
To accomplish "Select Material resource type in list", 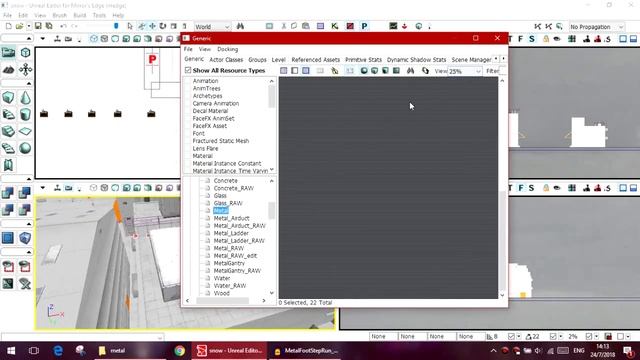I will click(202, 156).
